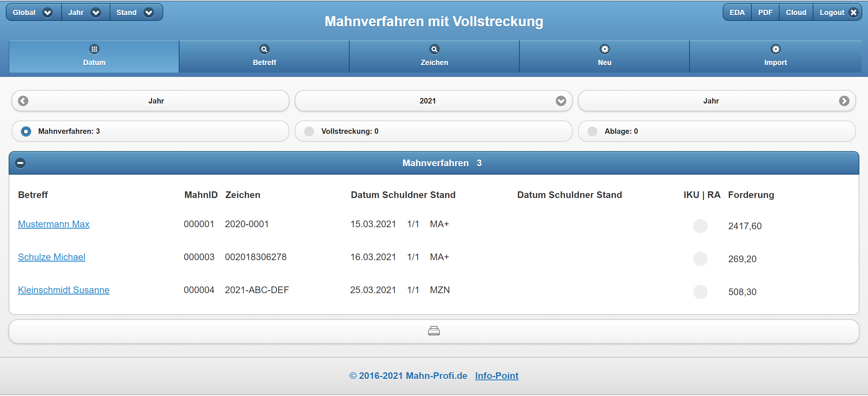This screenshot has height=396, width=868.
Task: Go to previous Jahr button
Action: point(150,101)
